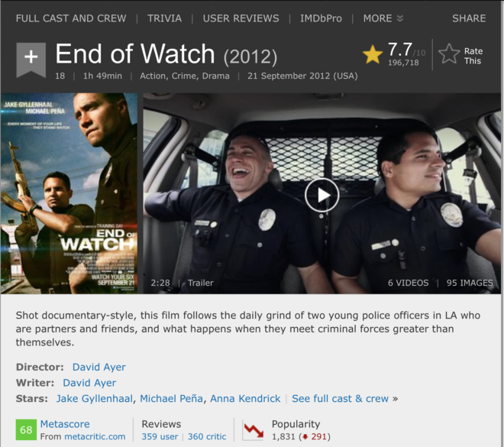Viewport: 504px width, 447px height.
Task: Open the 6 VIDEOS list
Action: pyautogui.click(x=409, y=283)
